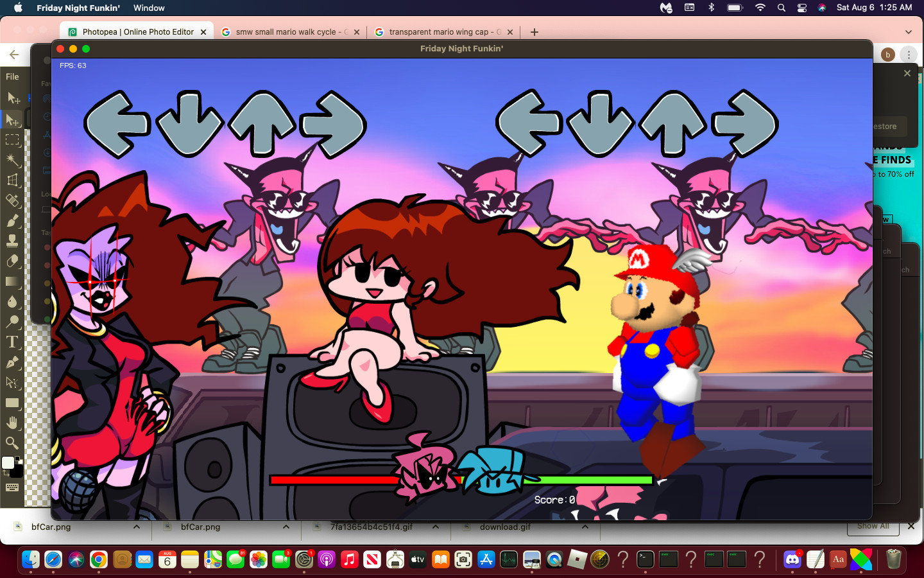Open options for first bfCar.png download
The height and width of the screenshot is (578, 924).
click(x=137, y=527)
